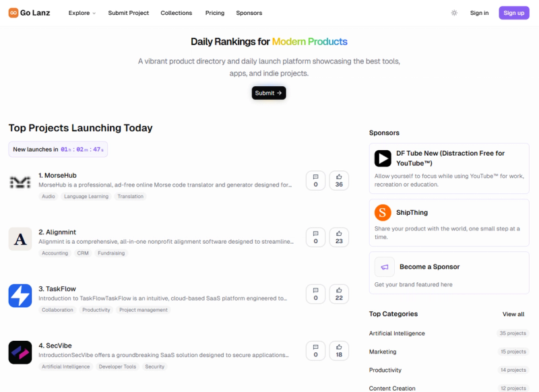Go to the Collections nav item
Screen dimensions: 539x392
177,13
